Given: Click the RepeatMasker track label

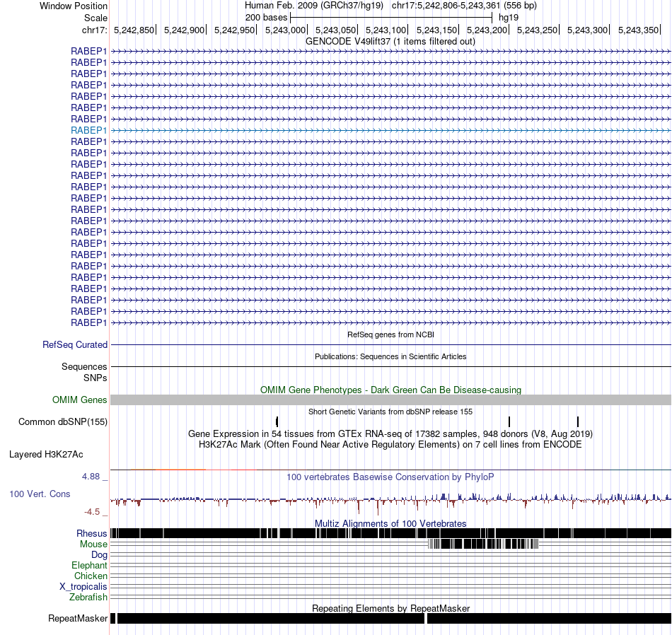Looking at the screenshot, I should point(78,619).
